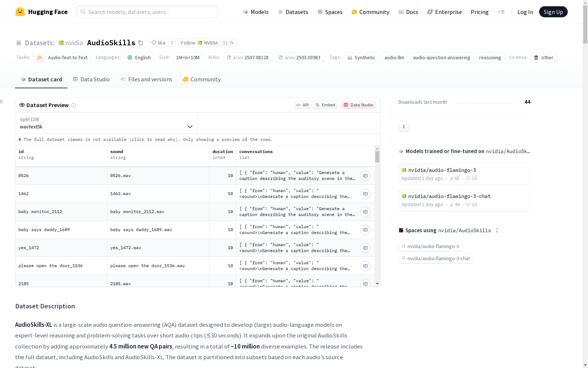Open Docs in the top navigation
Viewport: 588px width, 368px height.
coord(408,12)
